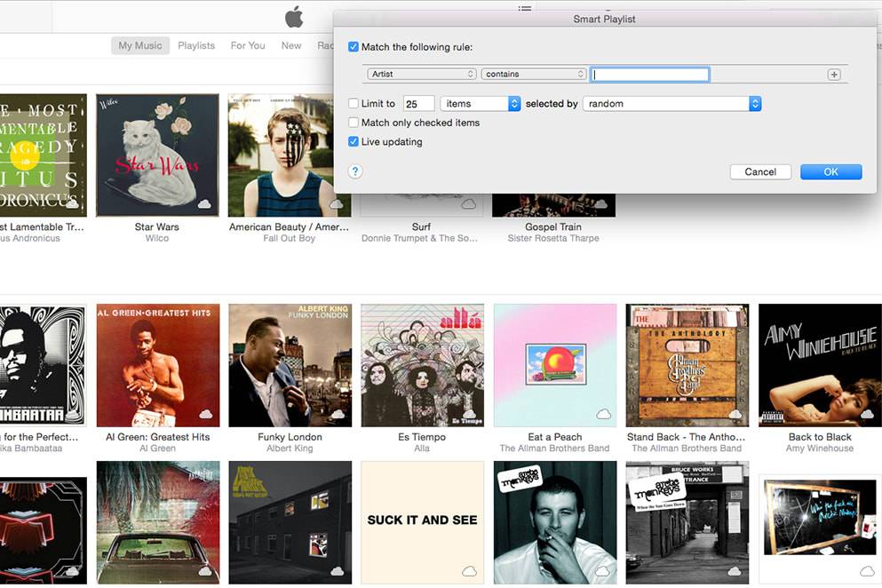Screen dimensions: 882x588
Task: Click the Amy Winehouse artist name
Action: coord(820,449)
